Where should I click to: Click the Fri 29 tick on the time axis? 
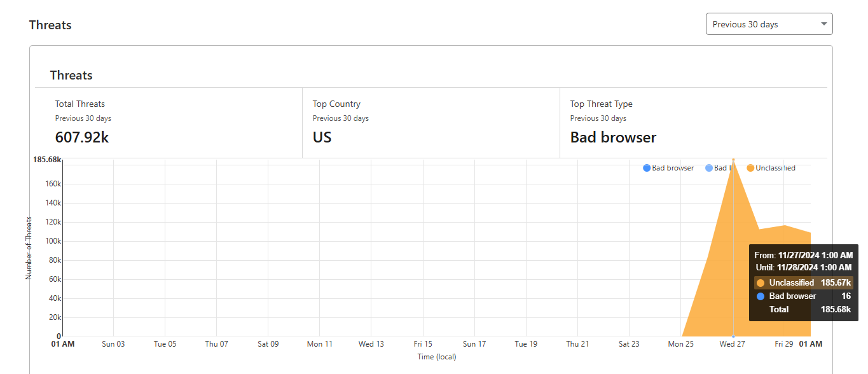click(x=783, y=343)
